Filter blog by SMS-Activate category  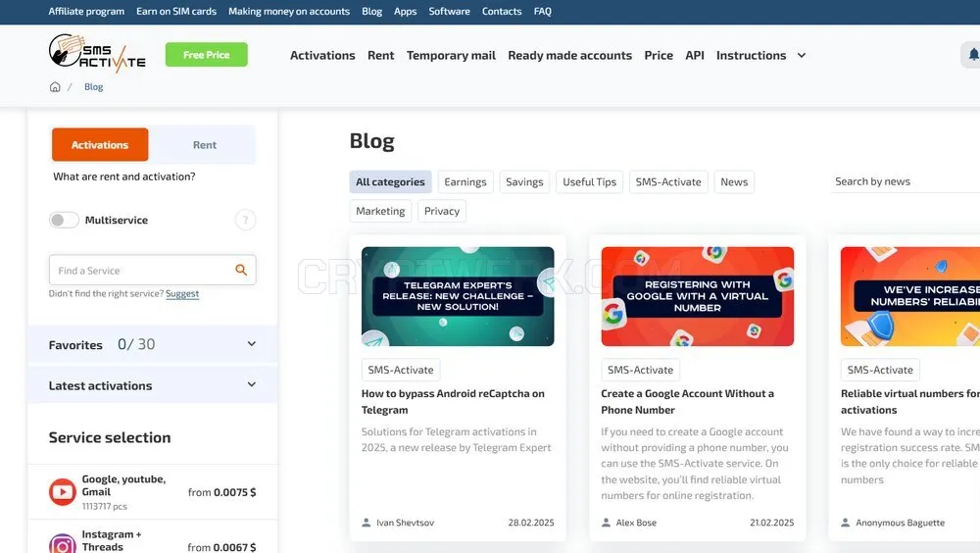click(668, 182)
